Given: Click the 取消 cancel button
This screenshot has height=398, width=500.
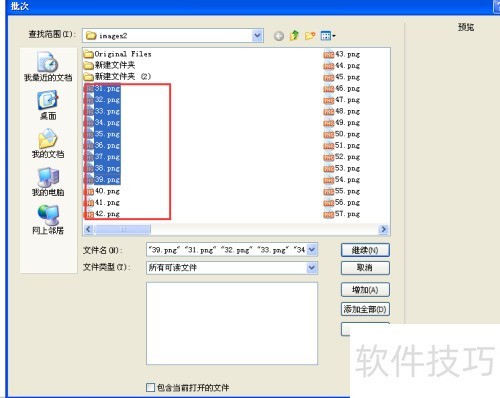Looking at the screenshot, I should [x=365, y=268].
